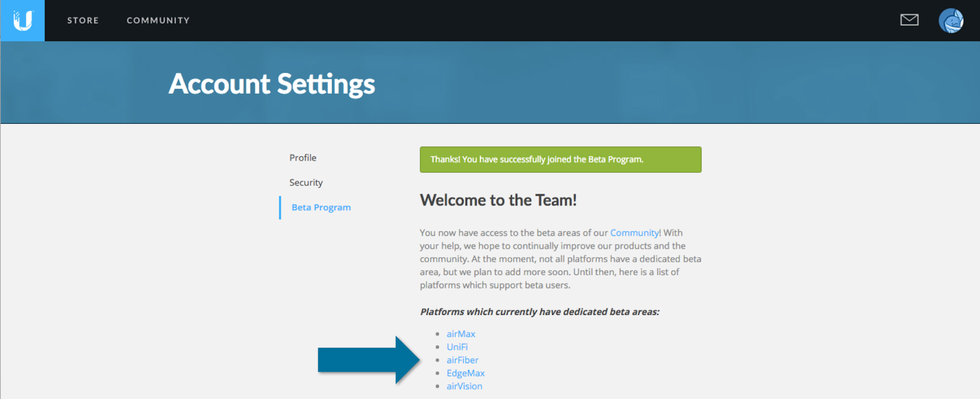Open the mail envelope icon

909,20
